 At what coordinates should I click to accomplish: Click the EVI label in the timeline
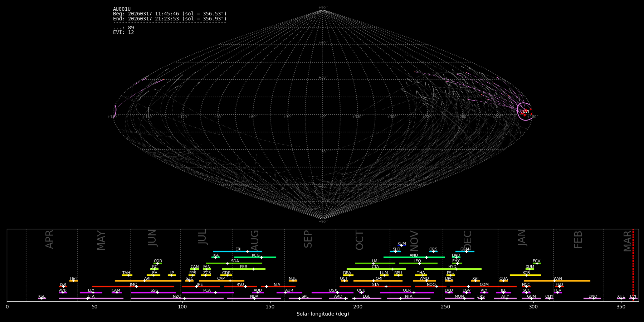pos(633,297)
